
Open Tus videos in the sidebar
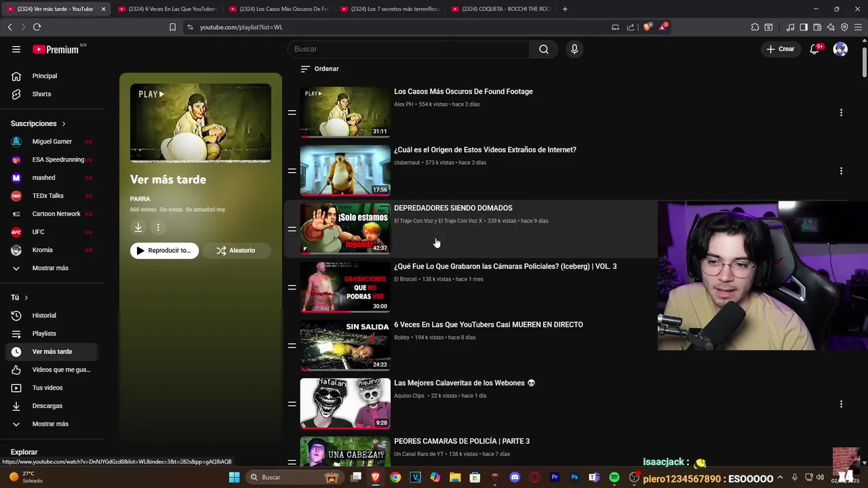click(49, 388)
